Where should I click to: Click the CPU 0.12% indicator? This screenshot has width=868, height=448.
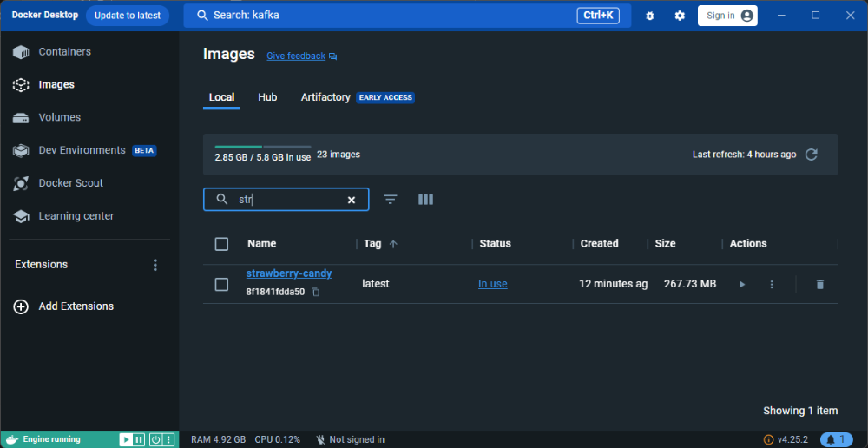coord(278,439)
